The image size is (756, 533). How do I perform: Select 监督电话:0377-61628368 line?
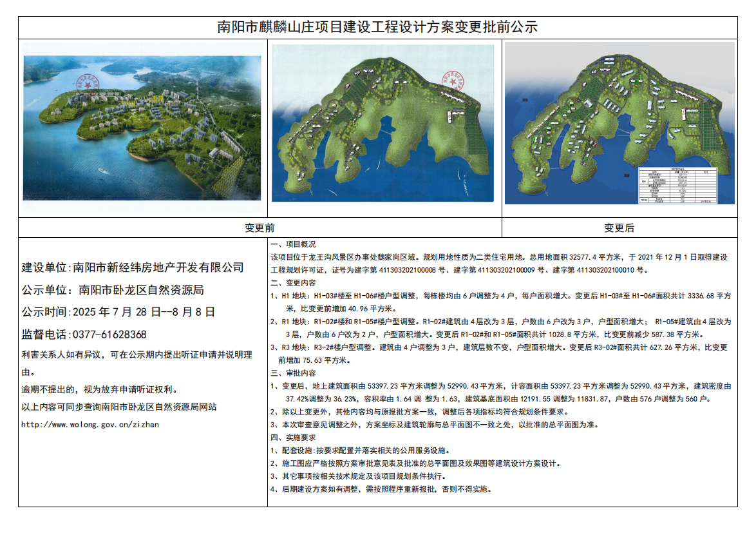[x=84, y=334]
